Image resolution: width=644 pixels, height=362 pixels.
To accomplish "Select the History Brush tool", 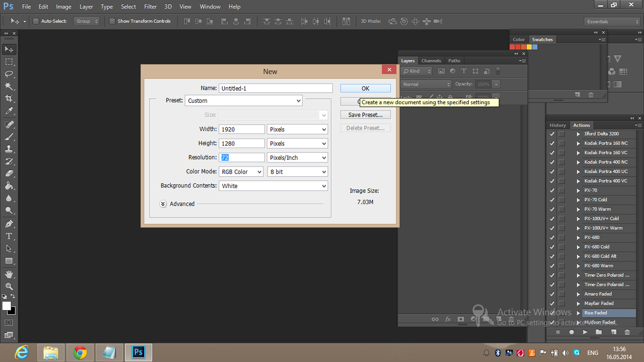I will click(x=9, y=161).
